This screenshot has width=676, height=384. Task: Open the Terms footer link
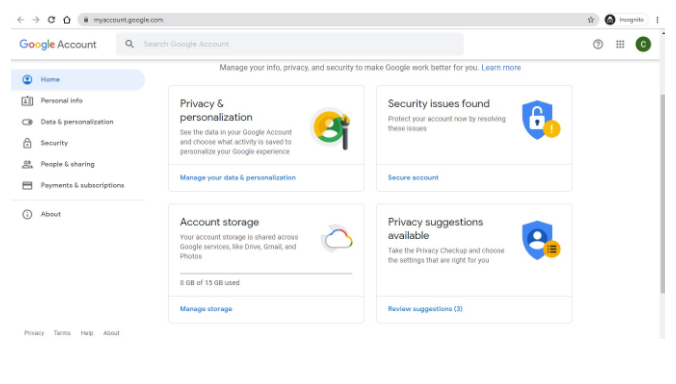62,333
